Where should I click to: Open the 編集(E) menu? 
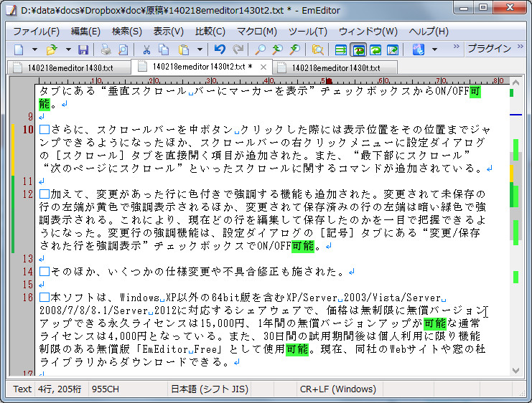pyautogui.click(x=85, y=32)
